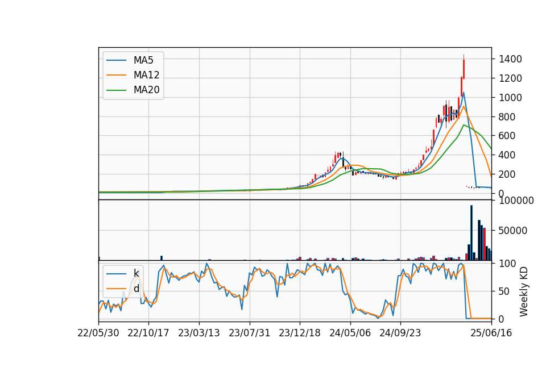Screen dimensions: 546x392
Task: Click the blue MA5 legend line sample
Action: click(x=116, y=61)
